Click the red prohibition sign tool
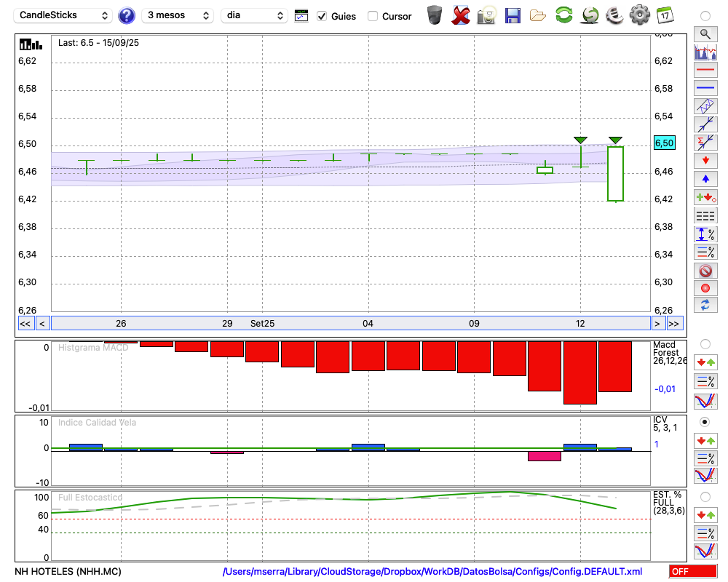 705,271
